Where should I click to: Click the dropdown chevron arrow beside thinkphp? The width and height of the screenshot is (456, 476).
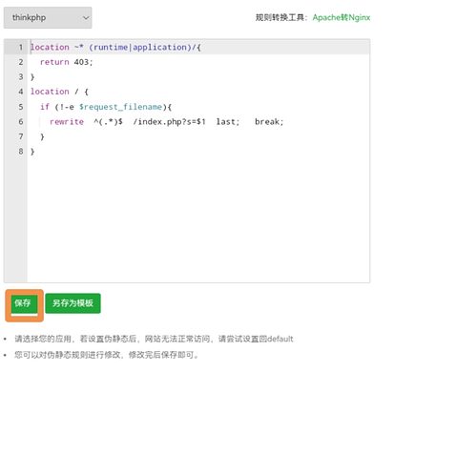(x=86, y=18)
